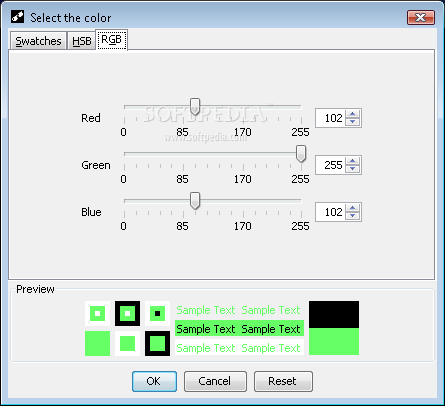This screenshot has height=406, width=445.
Task: Click the dialog title bar icon
Action: click(17, 16)
